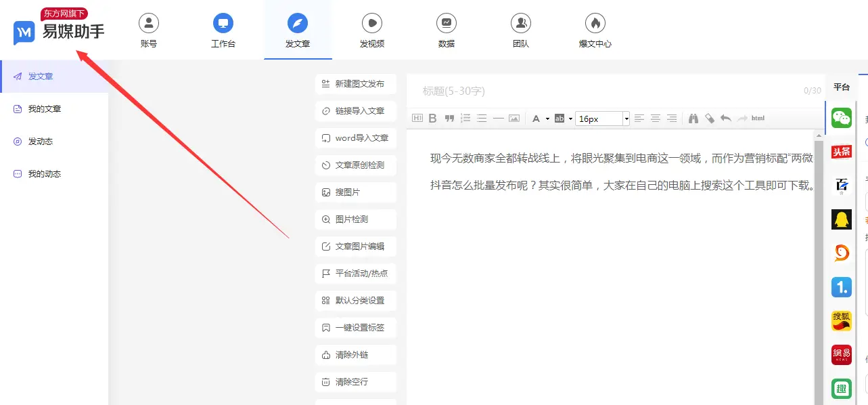Open 发动态 in the sidebar
Screen dimensions: 868x405
pos(54,142)
